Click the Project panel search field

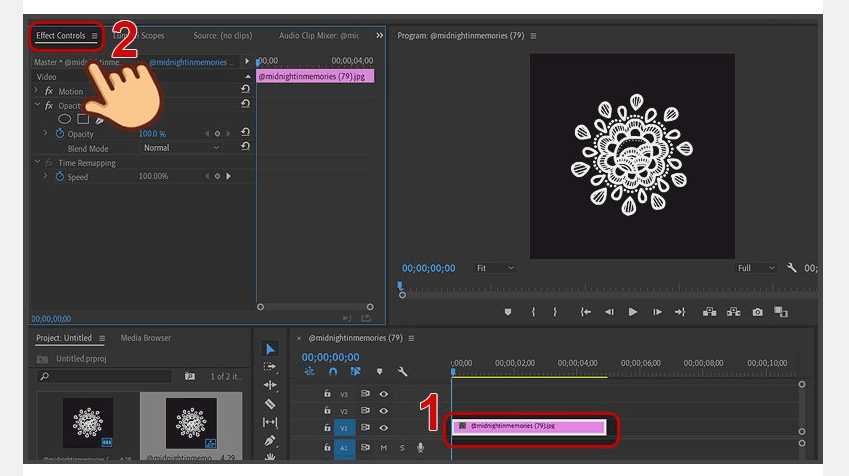pyautogui.click(x=105, y=376)
